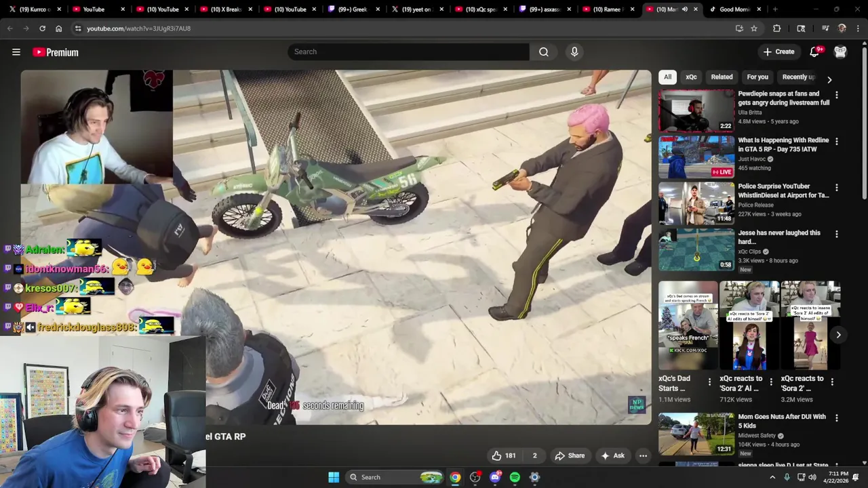Screen dimensions: 868x488
Task: Open options for Redline GTA 5 video
Action: point(836,141)
